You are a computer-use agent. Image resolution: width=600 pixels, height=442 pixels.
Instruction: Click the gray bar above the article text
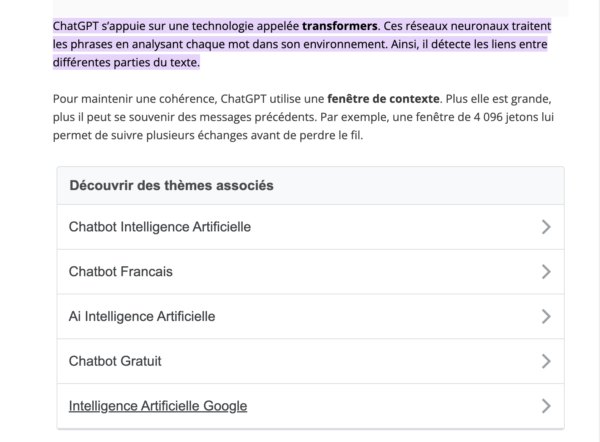click(310, 8)
